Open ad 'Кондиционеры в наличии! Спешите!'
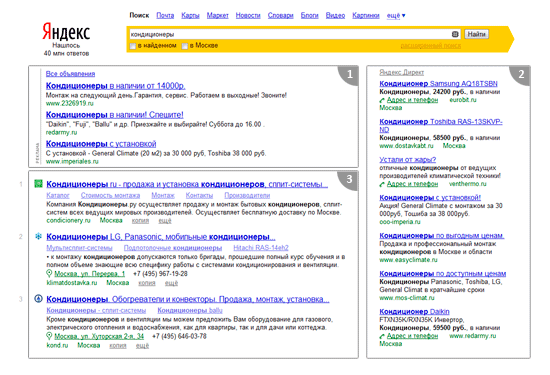Viewport: 550px width, 375px height. (x=115, y=115)
